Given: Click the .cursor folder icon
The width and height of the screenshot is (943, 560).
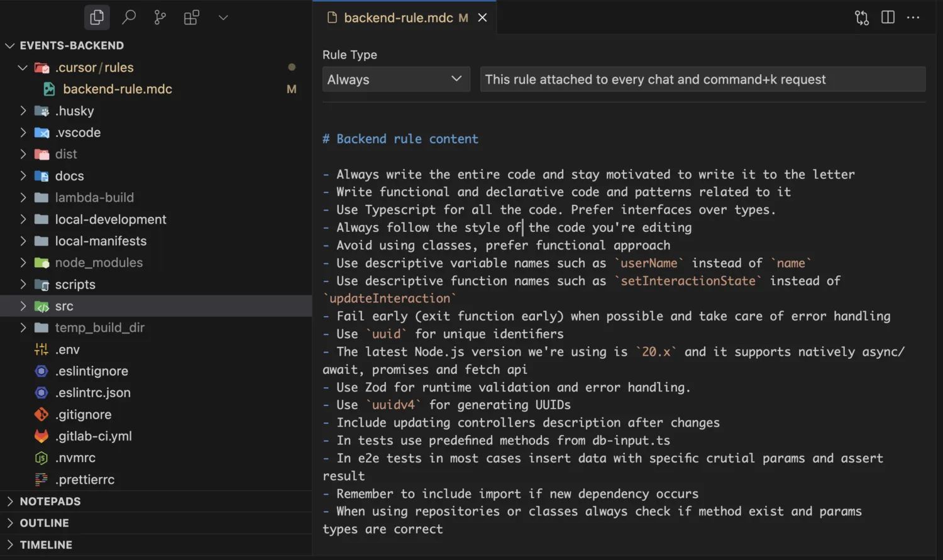Looking at the screenshot, I should 41,67.
